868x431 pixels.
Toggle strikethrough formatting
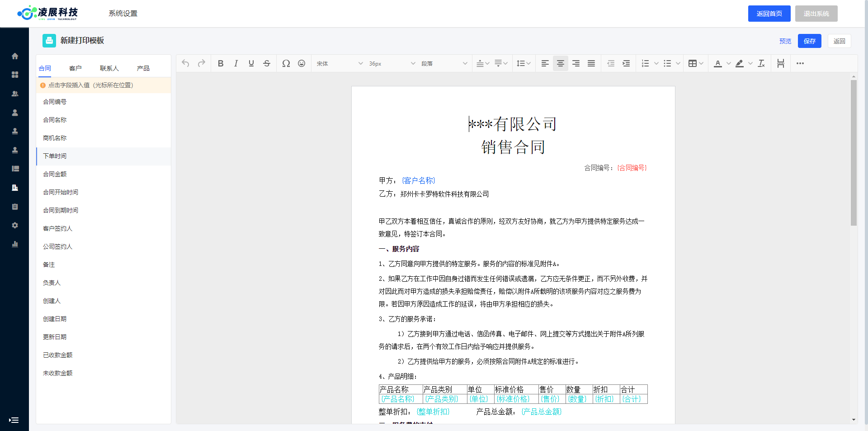pyautogui.click(x=267, y=63)
